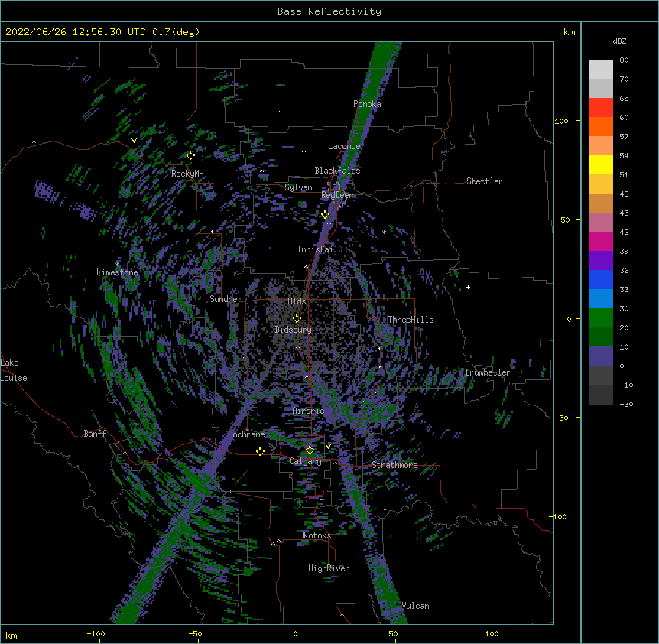Click the Vulcan city label
Screen dimensions: 659x644
pos(415,606)
